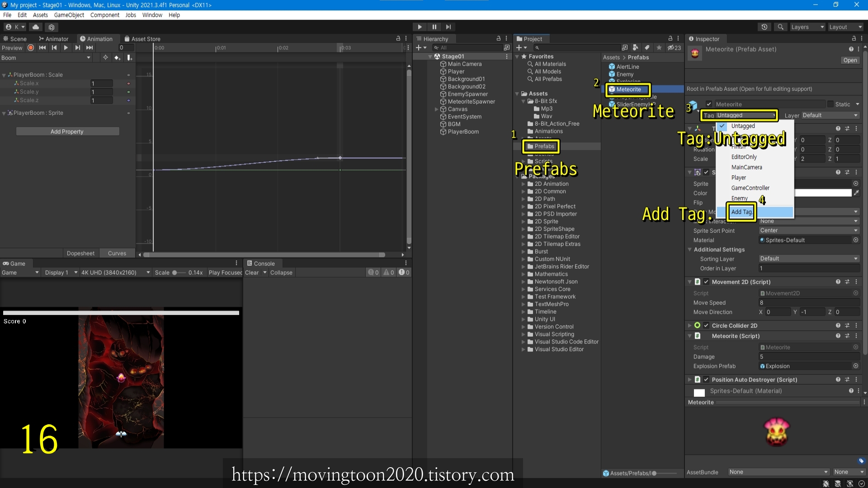Image resolution: width=868 pixels, height=488 pixels.
Task: Open Position Auto Destroyer context menu
Action: click(x=856, y=380)
